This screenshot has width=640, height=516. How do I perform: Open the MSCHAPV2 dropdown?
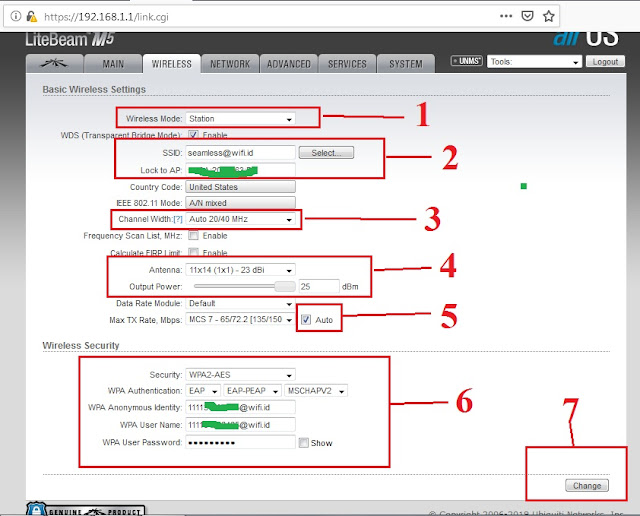click(x=316, y=391)
